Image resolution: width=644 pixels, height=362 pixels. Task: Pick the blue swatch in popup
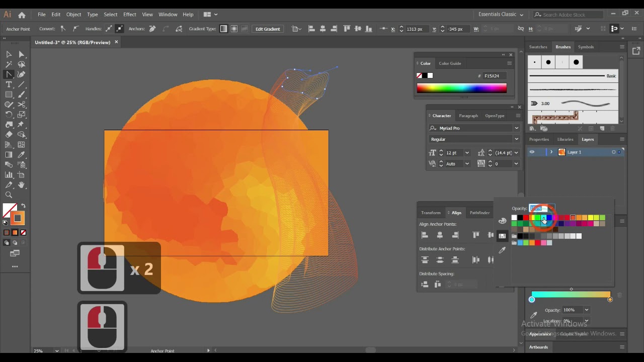click(x=549, y=218)
